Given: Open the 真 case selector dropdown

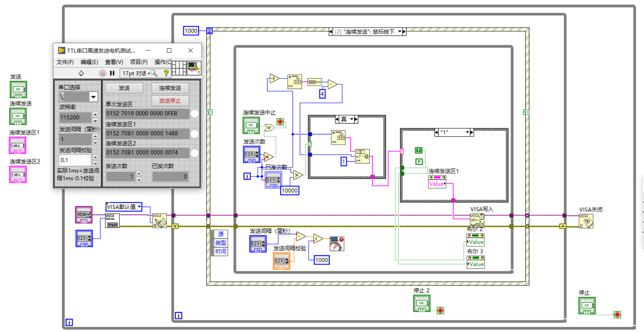Looking at the screenshot, I should tap(351, 119).
